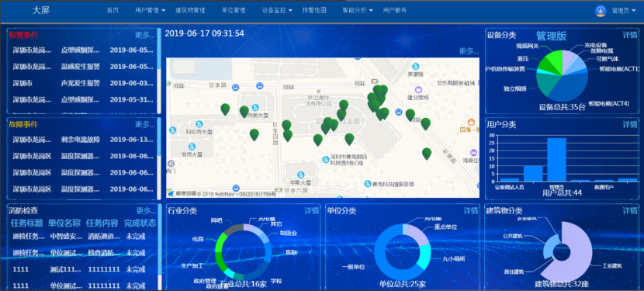Open 详情 for 单位分类 chart
This screenshot has width=644, height=291.
coord(471,211)
